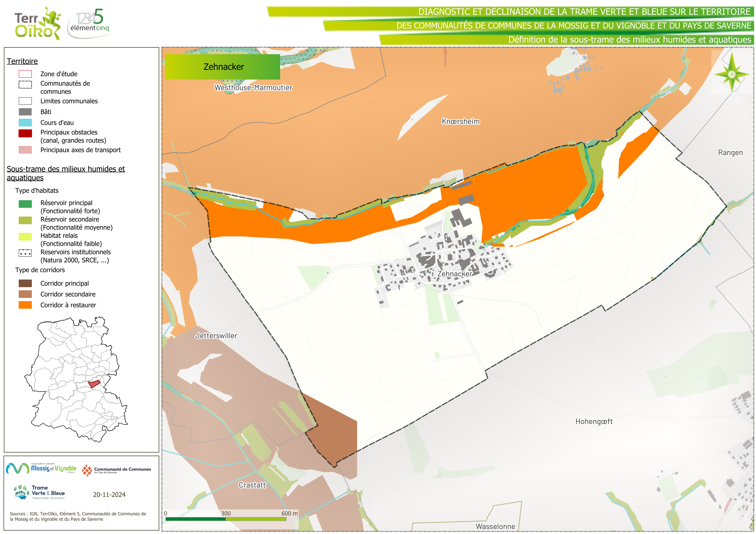Click the 20-11-2024 date text
Screen dimensions: 756x534
click(109, 495)
